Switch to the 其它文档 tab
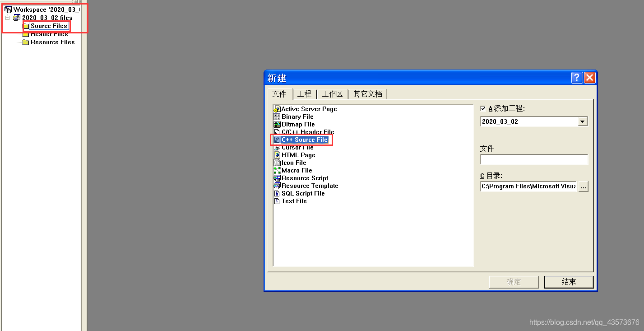This screenshot has width=644, height=331. click(368, 94)
